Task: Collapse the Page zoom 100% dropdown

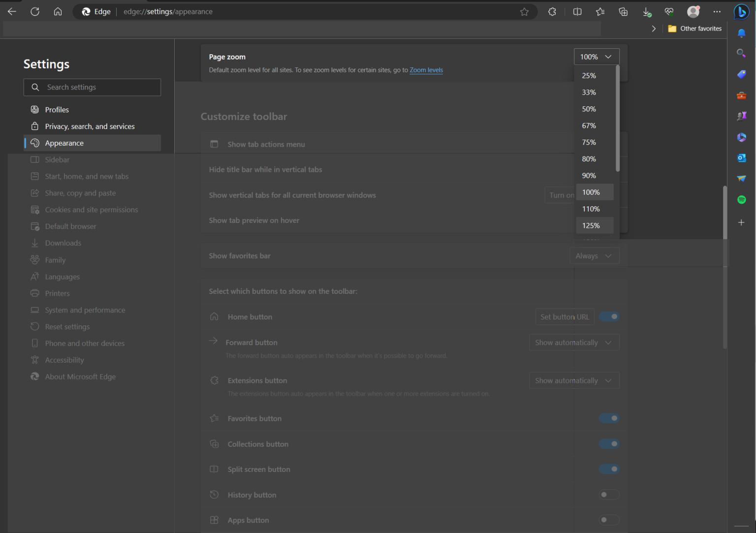Action: point(596,57)
